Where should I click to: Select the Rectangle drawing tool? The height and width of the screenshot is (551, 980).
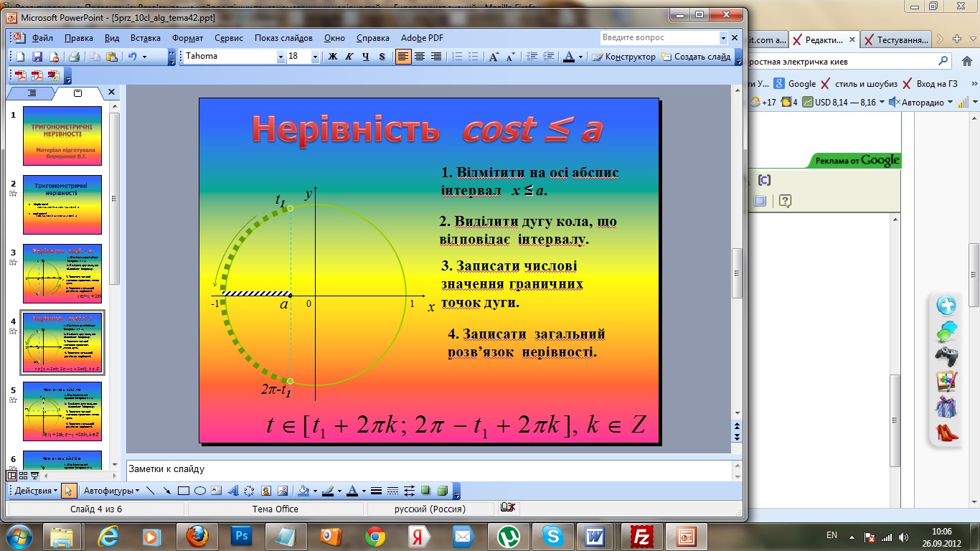point(184,491)
